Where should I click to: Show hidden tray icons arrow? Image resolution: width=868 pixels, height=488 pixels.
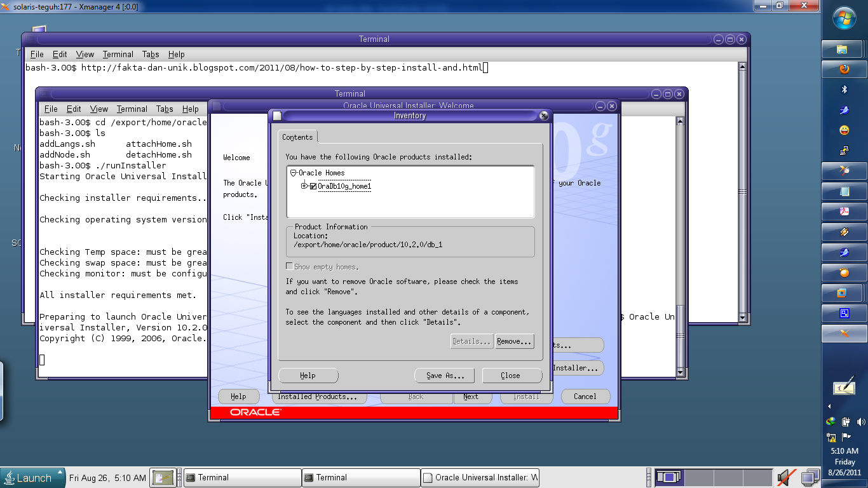pos(829,406)
